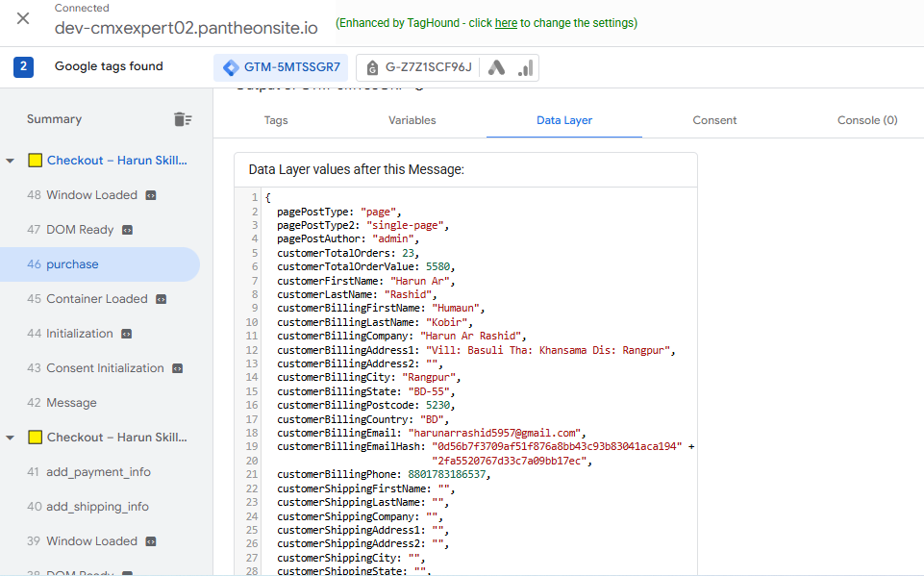This screenshot has height=576, width=924.
Task: Click the Google tag icon beside G-Z7Z1SCF96J
Action: point(372,68)
